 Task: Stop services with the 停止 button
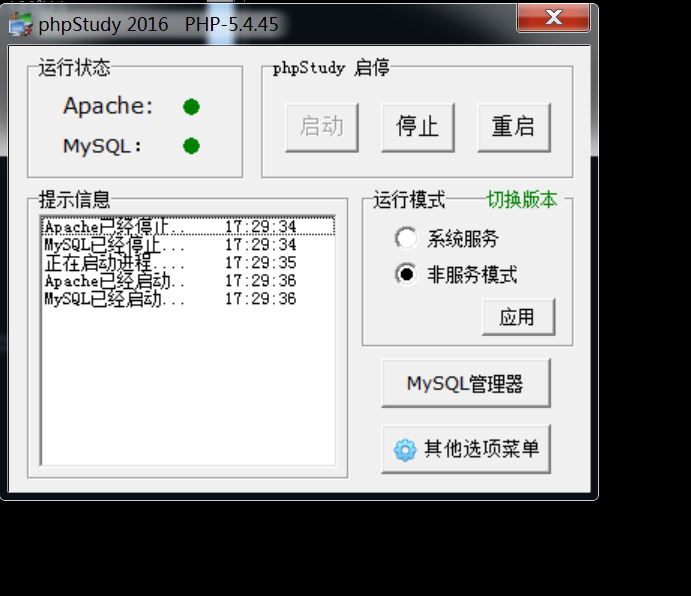point(418,127)
